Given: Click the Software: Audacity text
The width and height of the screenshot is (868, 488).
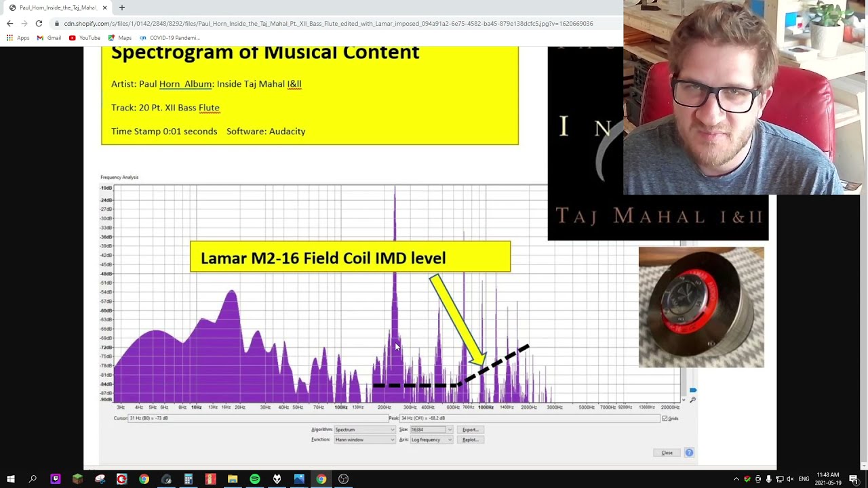Looking at the screenshot, I should [x=266, y=131].
